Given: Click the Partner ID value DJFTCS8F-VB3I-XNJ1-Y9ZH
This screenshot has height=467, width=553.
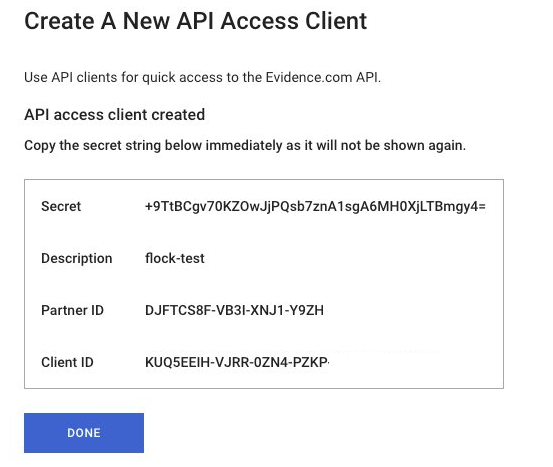Looking at the screenshot, I should coord(234,310).
